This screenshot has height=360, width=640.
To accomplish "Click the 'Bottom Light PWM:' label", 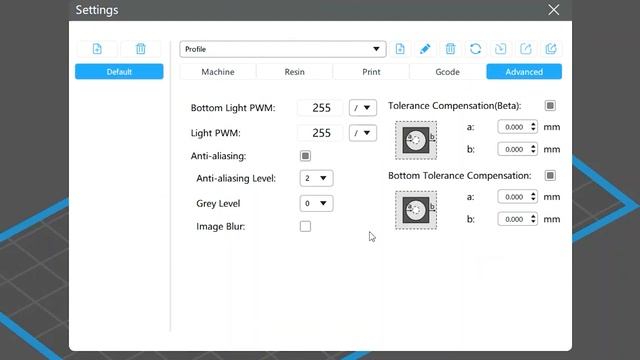I will [x=233, y=108].
